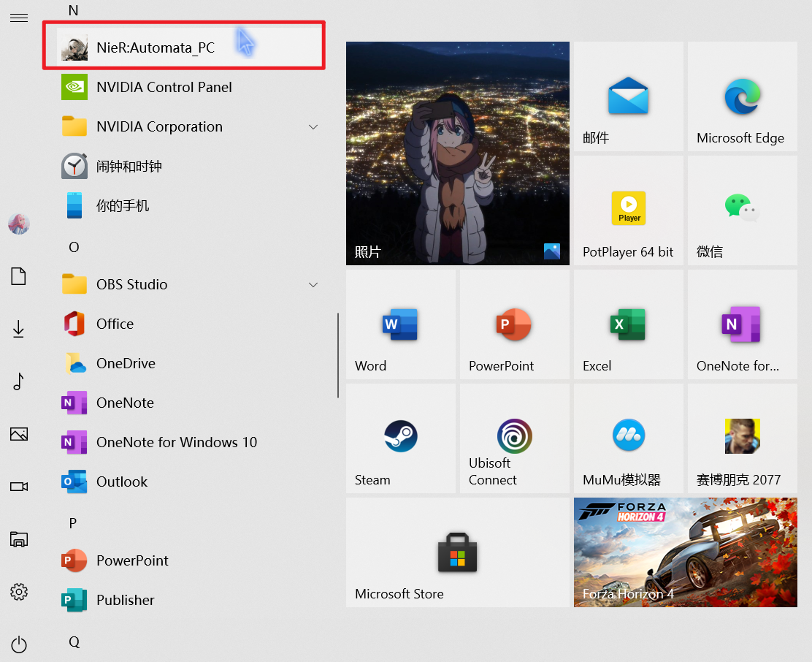Viewport: 812px width, 662px height.
Task: Open the Microsoft Store tile
Action: 457,552
